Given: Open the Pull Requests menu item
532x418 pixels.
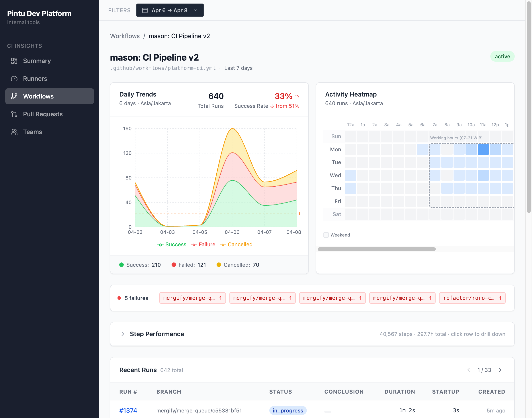Looking at the screenshot, I should [43, 114].
